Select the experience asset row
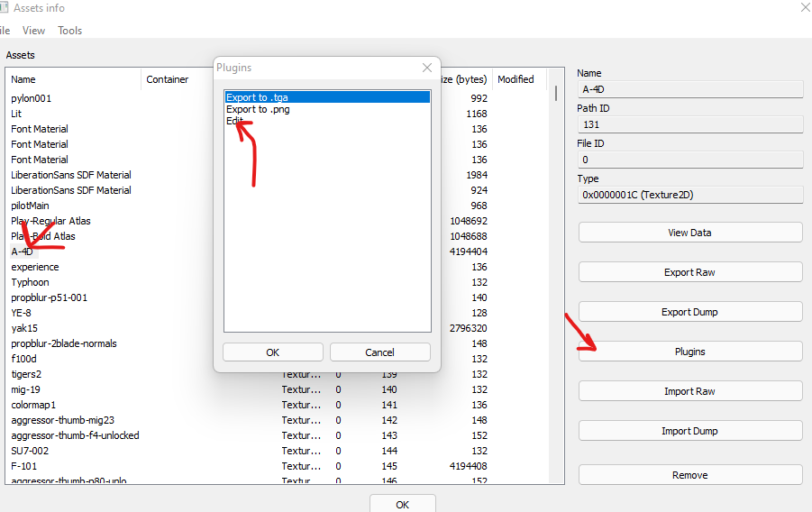 tap(35, 267)
